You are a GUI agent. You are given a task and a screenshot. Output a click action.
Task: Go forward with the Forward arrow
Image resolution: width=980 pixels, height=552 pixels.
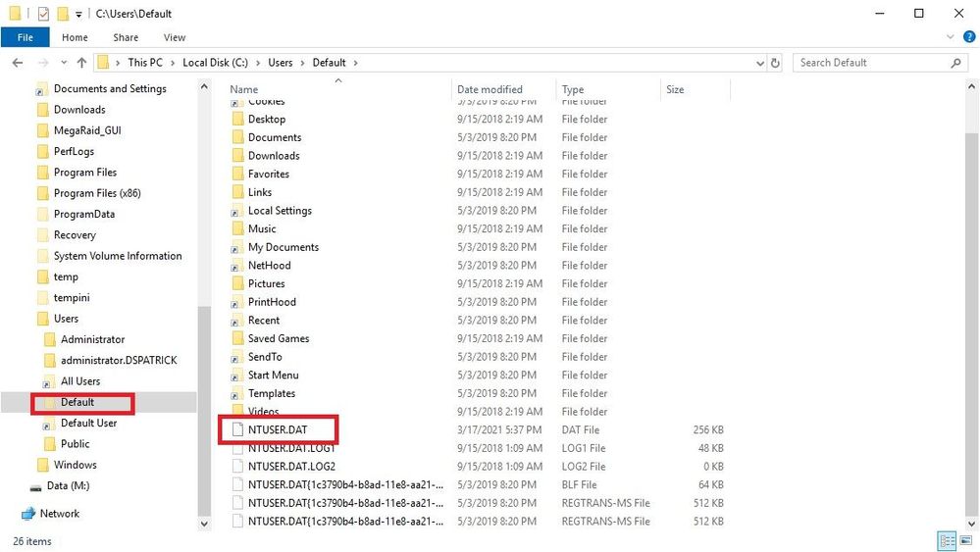click(43, 63)
